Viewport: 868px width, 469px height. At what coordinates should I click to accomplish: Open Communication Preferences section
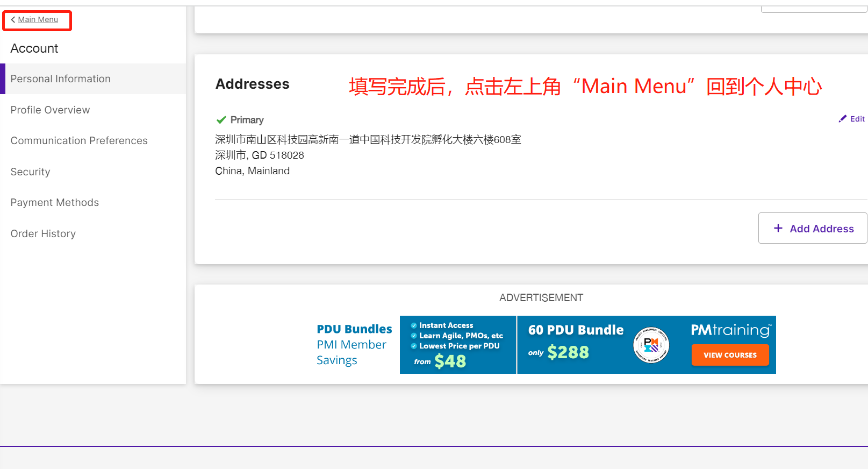click(x=79, y=141)
